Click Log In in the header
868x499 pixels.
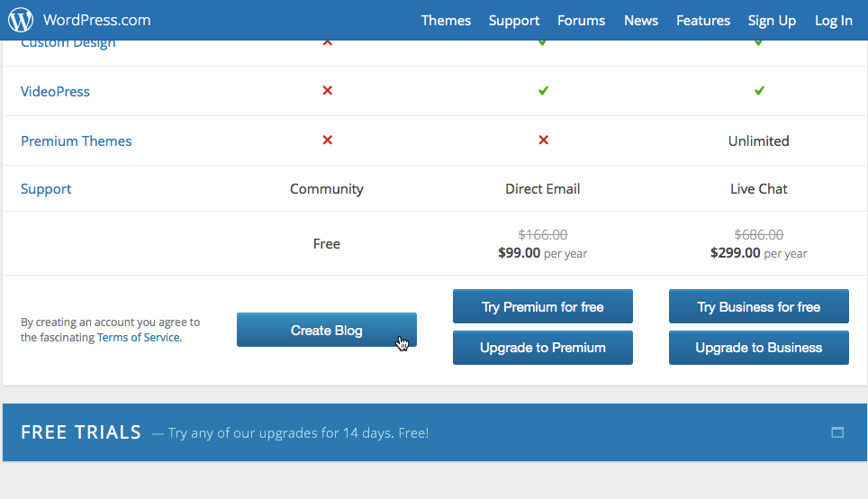833,21
